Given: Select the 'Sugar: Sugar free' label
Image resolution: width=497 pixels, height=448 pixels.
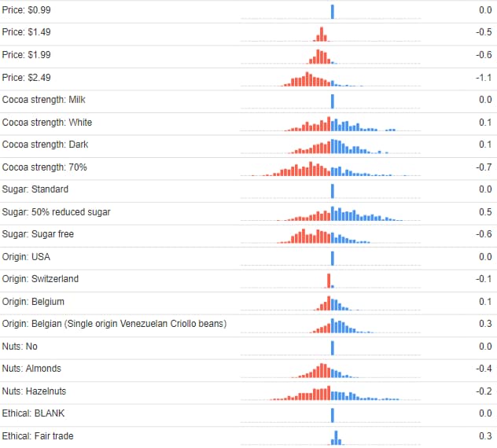Looking at the screenshot, I should tap(38, 234).
